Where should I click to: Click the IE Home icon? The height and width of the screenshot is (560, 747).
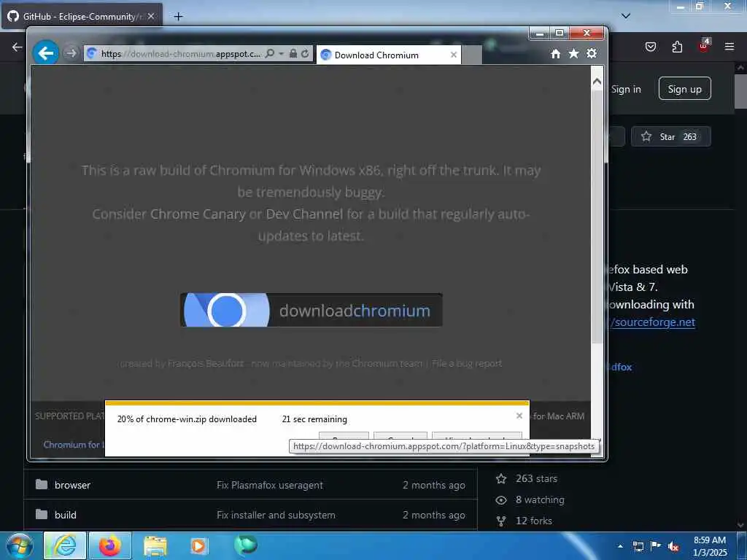pos(555,54)
